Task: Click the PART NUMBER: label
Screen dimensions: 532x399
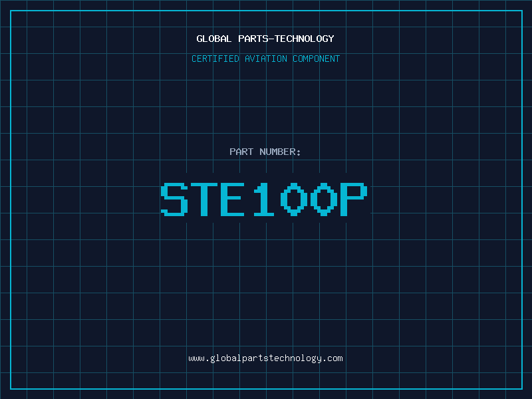Action: pos(265,152)
